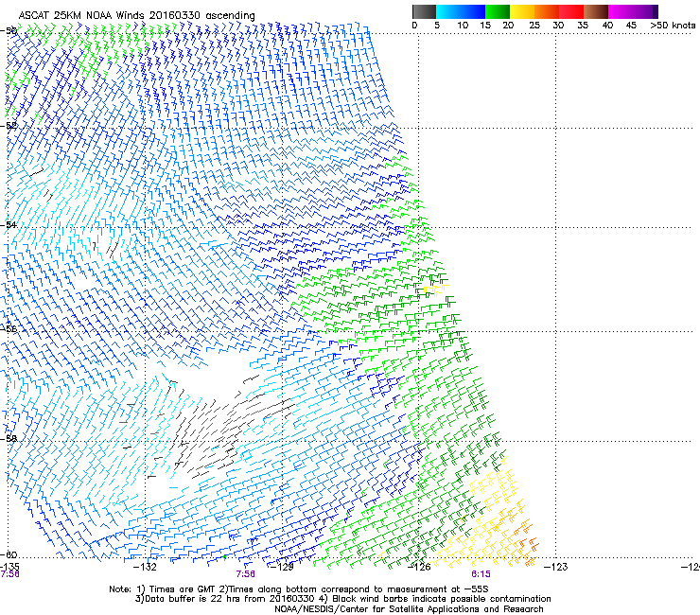Screen dimensions: 700x615
Task: Click the -60 latitude axis label
Action: [9, 554]
